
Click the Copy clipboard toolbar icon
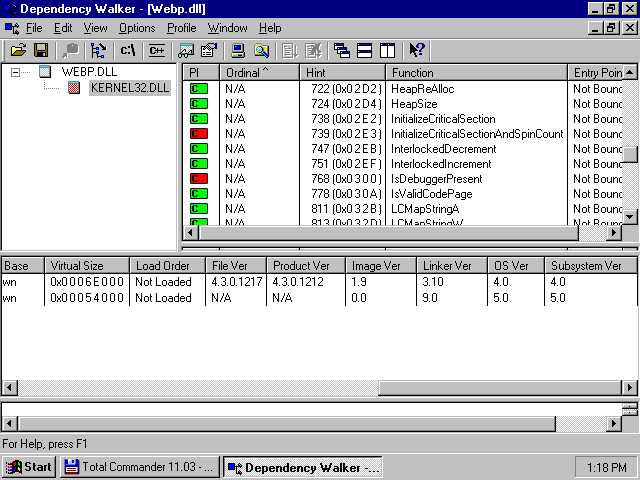point(70,51)
